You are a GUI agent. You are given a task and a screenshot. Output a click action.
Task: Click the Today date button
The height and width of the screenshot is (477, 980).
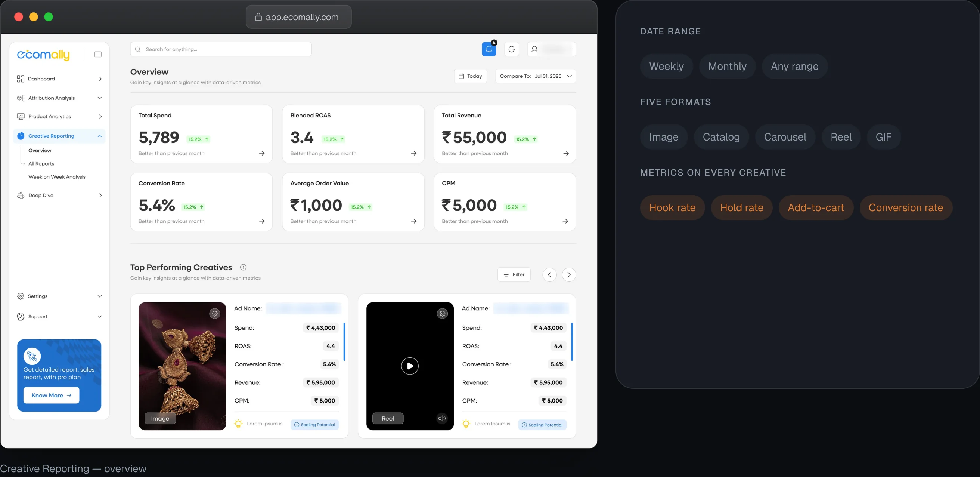(470, 76)
